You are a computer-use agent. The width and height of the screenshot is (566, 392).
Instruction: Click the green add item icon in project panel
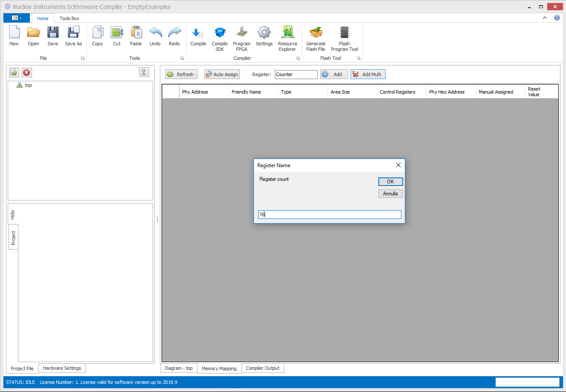14,73
